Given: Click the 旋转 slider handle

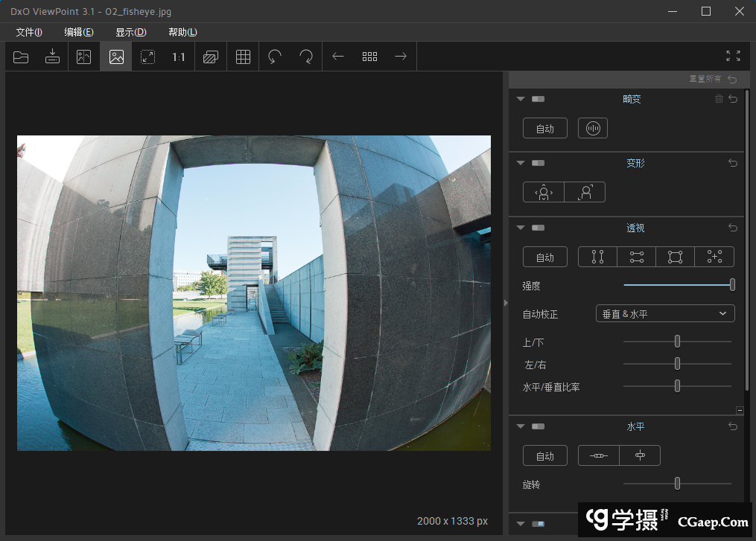Looking at the screenshot, I should pos(677,484).
